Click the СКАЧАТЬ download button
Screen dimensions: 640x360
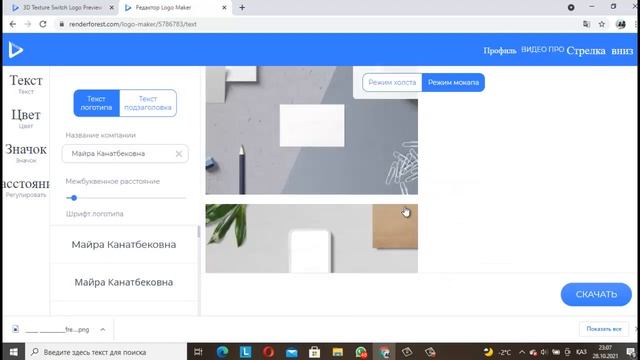point(596,294)
